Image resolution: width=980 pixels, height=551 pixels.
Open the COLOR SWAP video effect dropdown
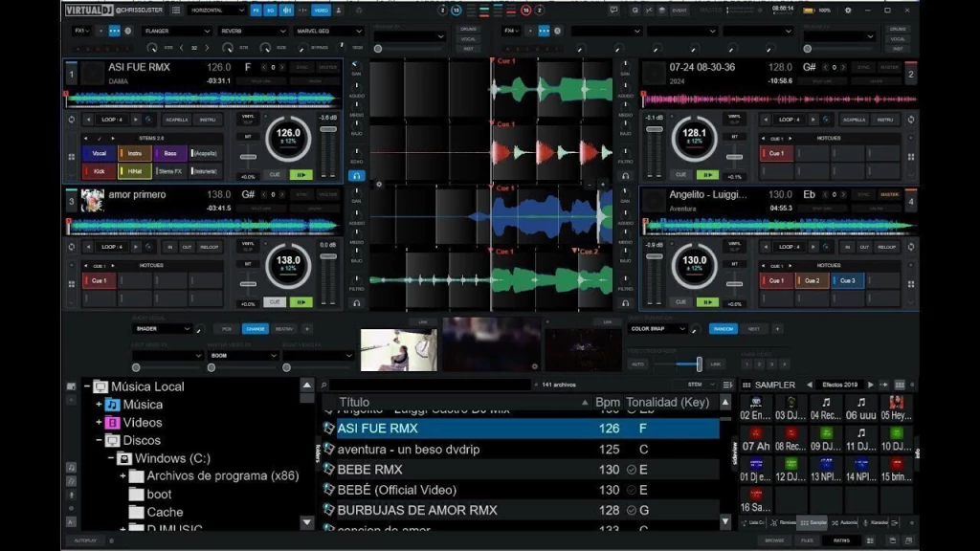coord(656,328)
